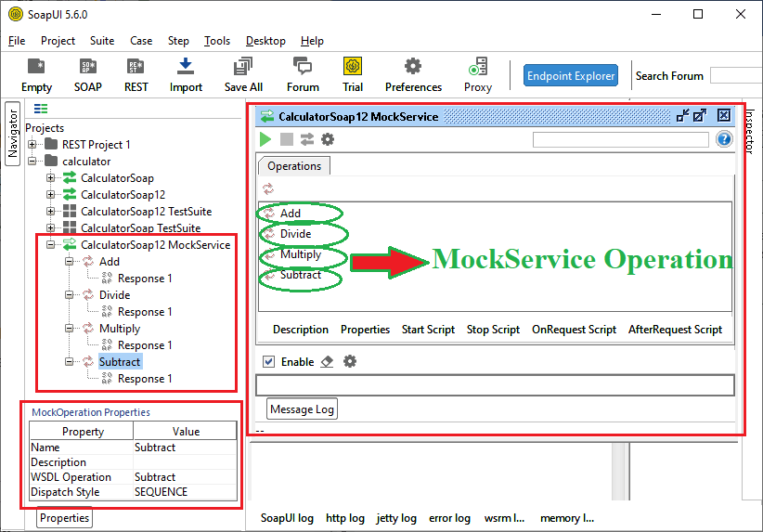Open the MockService help icon

coord(724,139)
